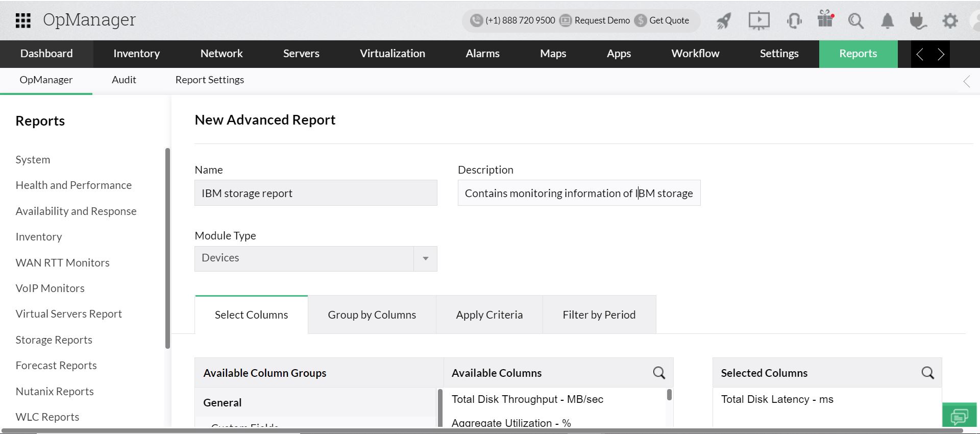
Task: Collapse the sub-menu with left chevron
Action: [x=967, y=81]
